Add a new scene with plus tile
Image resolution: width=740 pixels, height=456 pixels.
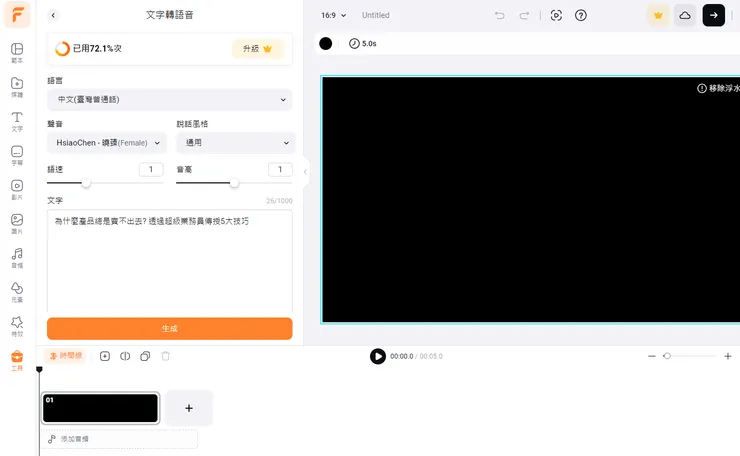point(189,408)
